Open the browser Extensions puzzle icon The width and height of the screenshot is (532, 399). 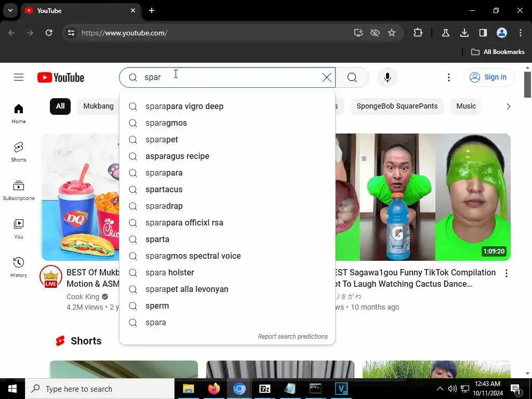(x=418, y=33)
